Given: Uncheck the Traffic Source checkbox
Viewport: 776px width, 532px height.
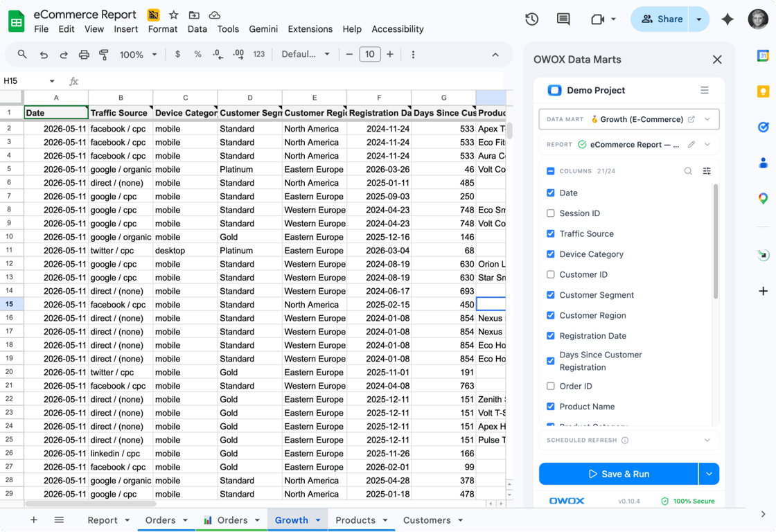Looking at the screenshot, I should click(550, 233).
